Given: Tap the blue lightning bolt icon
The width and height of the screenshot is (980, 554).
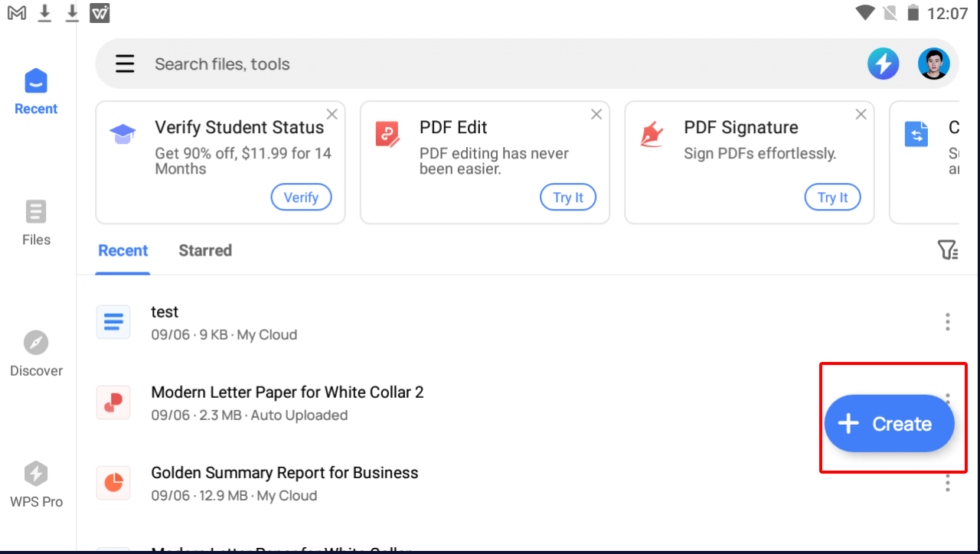Looking at the screenshot, I should pyautogui.click(x=883, y=64).
